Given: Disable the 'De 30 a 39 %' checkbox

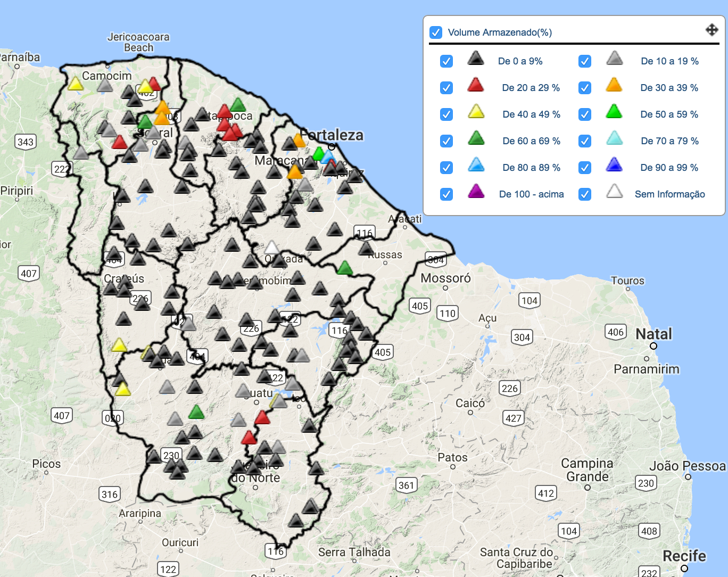Looking at the screenshot, I should pyautogui.click(x=585, y=88).
